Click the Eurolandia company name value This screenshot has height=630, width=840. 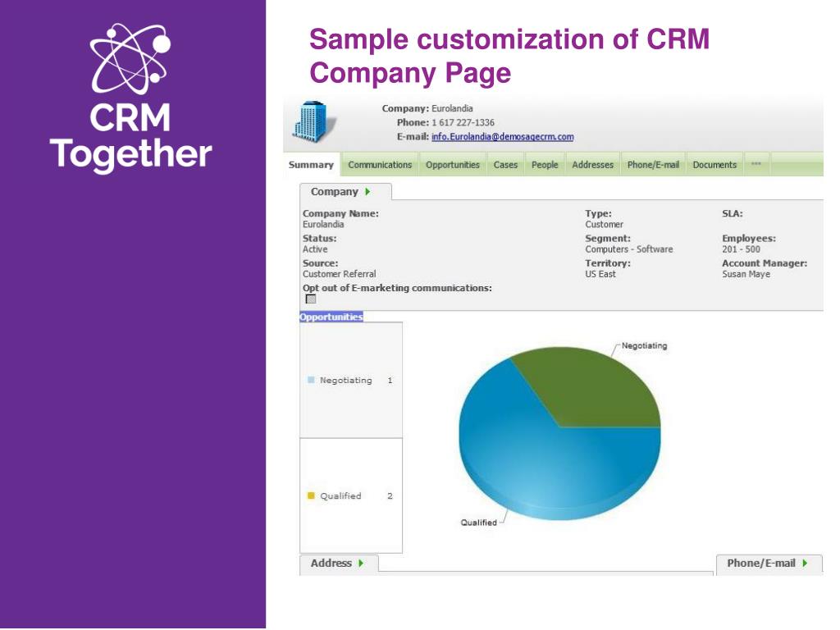pos(323,225)
